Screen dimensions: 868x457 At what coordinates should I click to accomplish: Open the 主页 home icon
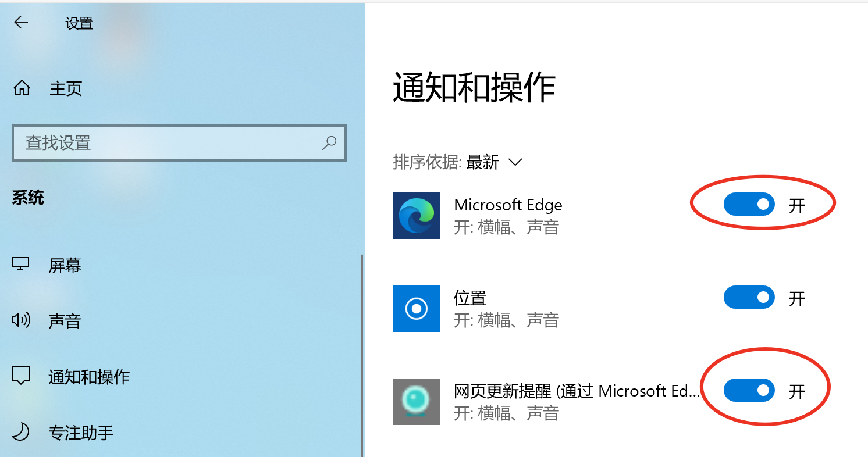22,88
